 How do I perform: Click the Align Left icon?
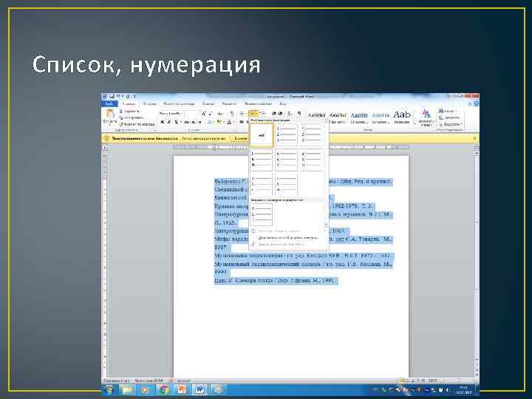241,122
